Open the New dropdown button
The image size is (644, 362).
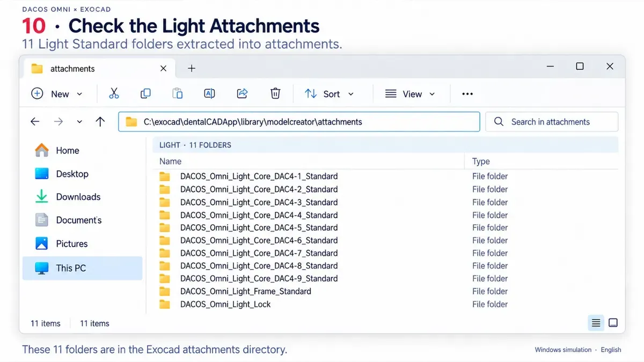pos(57,94)
